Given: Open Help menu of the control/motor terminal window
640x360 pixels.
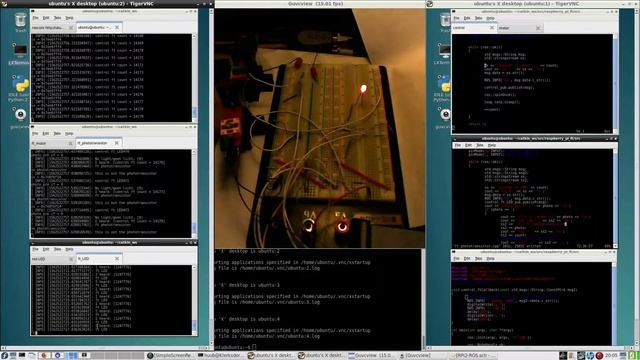Looking at the screenshot, I should (490, 18).
